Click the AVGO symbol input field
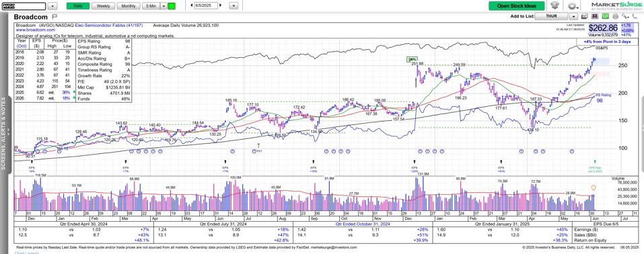The image size is (644, 254). [x=24, y=6]
